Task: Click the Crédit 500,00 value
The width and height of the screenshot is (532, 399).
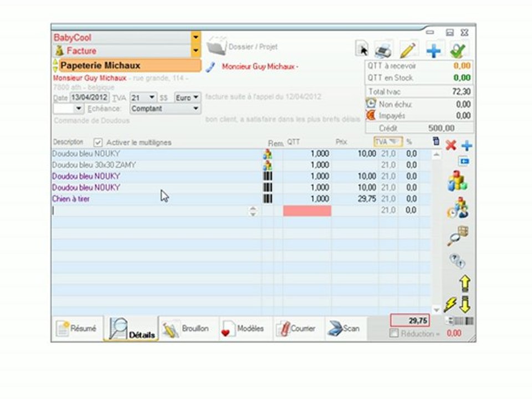Action: 441,128
